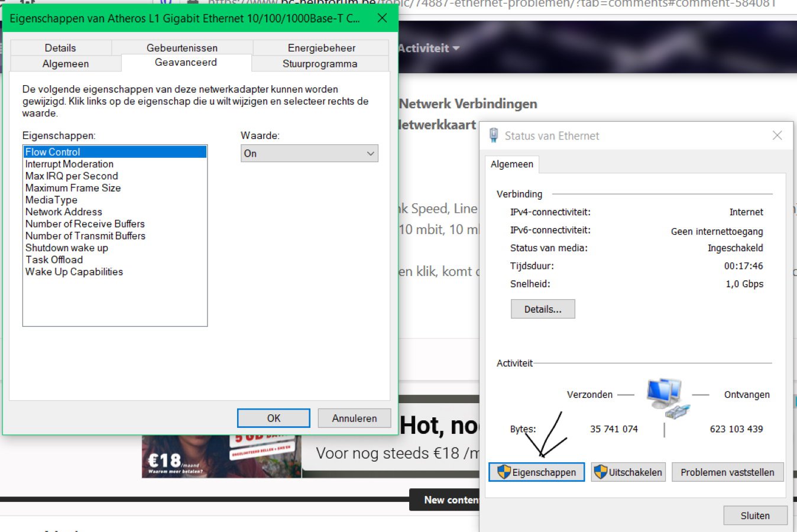
Task: Open the Waarde dropdown showing On
Action: (x=309, y=153)
